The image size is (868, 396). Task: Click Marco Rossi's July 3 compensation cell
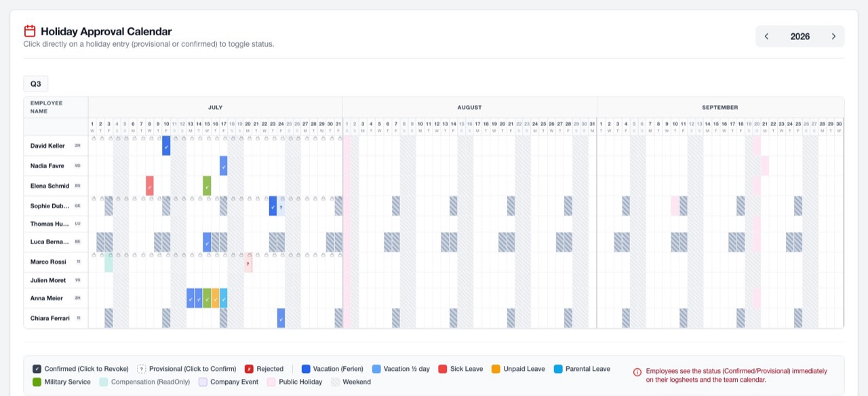tap(108, 262)
